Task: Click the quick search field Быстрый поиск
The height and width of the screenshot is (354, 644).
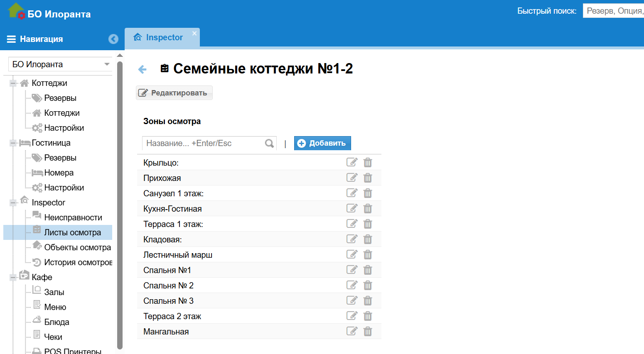Action: 614,11
